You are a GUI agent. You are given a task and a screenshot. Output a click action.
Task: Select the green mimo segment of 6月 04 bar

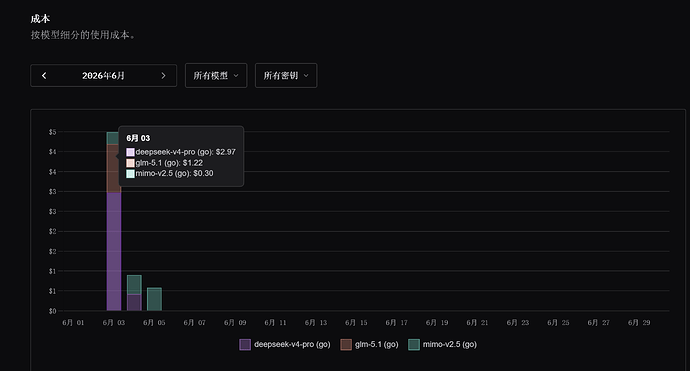pos(134,285)
